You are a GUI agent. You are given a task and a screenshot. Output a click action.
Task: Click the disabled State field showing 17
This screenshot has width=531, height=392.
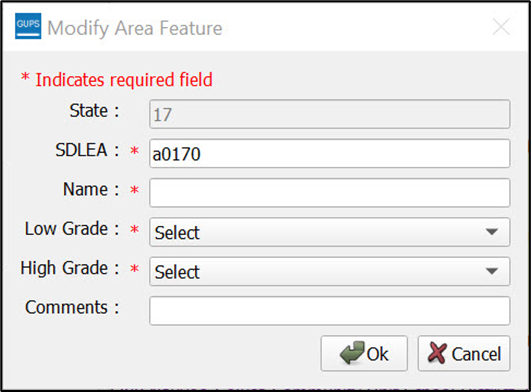click(330, 114)
